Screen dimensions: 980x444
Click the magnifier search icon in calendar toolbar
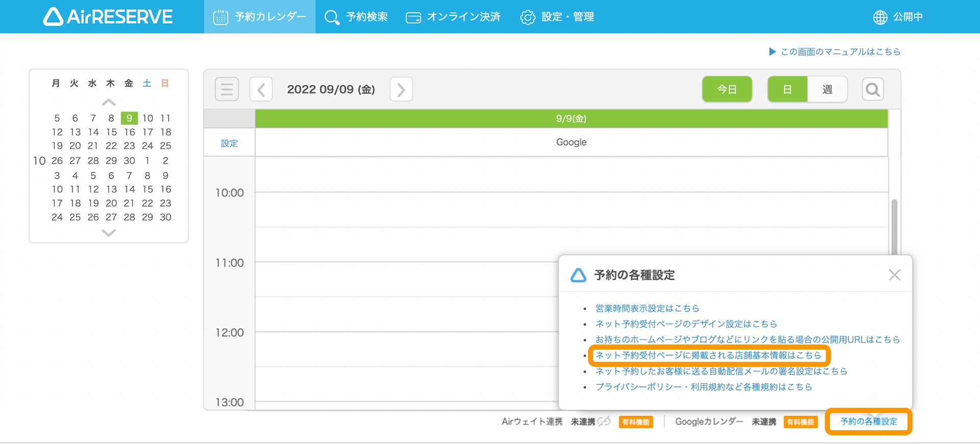[872, 90]
